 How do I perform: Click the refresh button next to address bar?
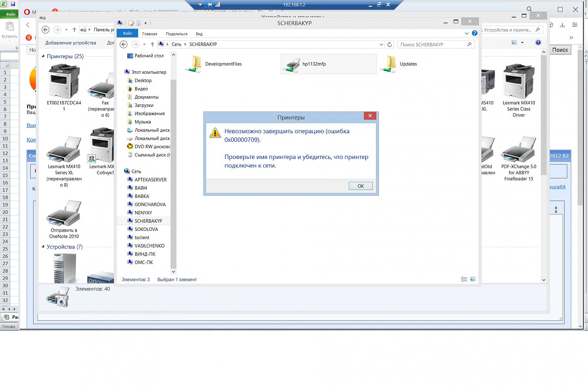(390, 45)
